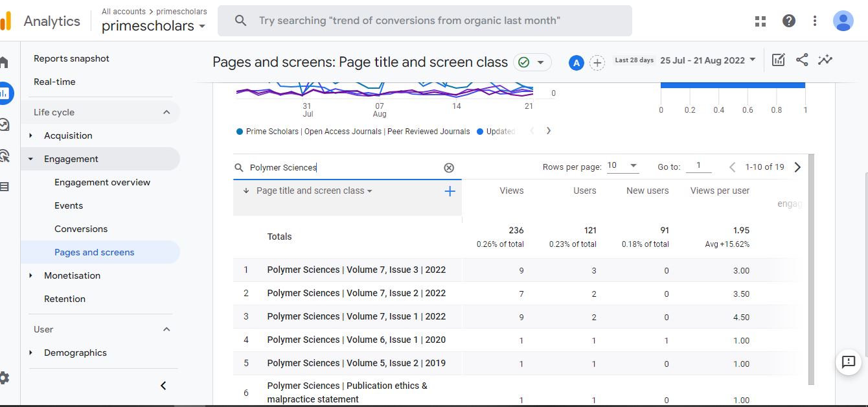This screenshot has height=407, width=868.
Task: Click the user account avatar
Action: coord(843,21)
